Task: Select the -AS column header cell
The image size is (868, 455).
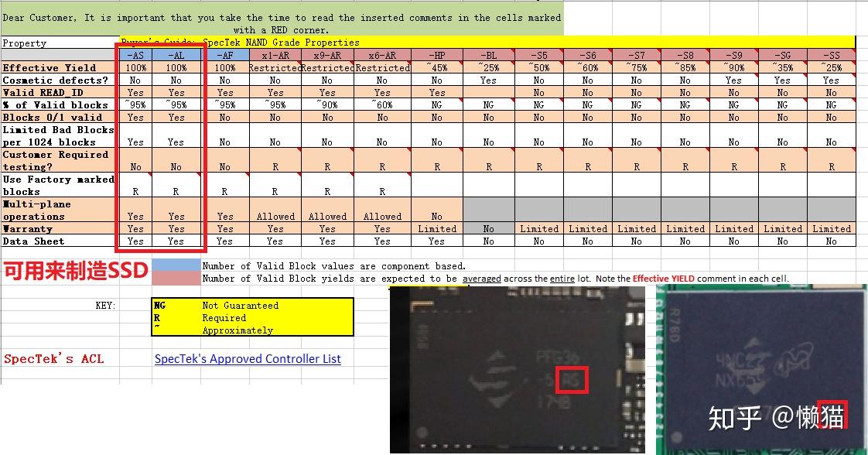Action: click(135, 55)
